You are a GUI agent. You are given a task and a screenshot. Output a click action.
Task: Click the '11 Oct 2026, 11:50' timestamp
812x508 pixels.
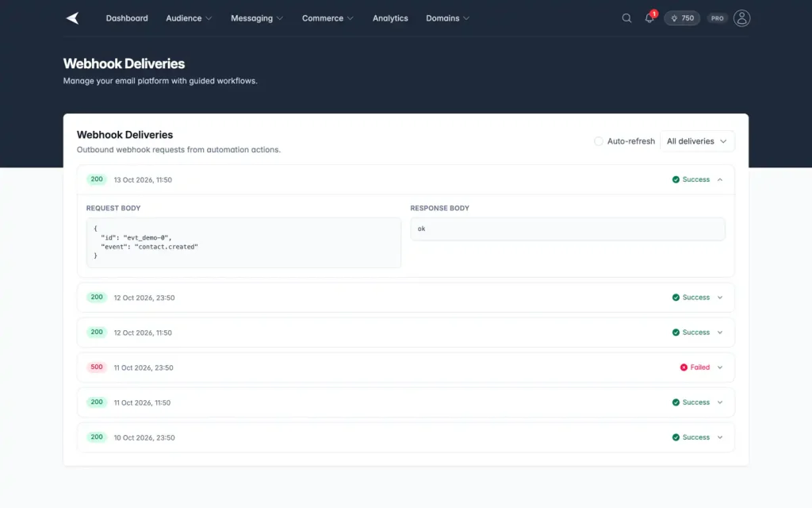(142, 402)
